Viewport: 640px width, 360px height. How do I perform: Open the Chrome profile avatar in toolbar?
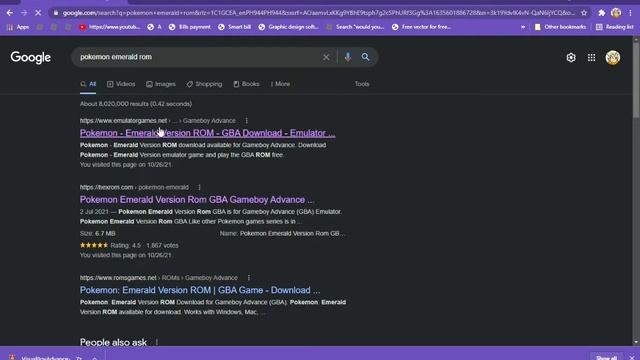point(616,13)
